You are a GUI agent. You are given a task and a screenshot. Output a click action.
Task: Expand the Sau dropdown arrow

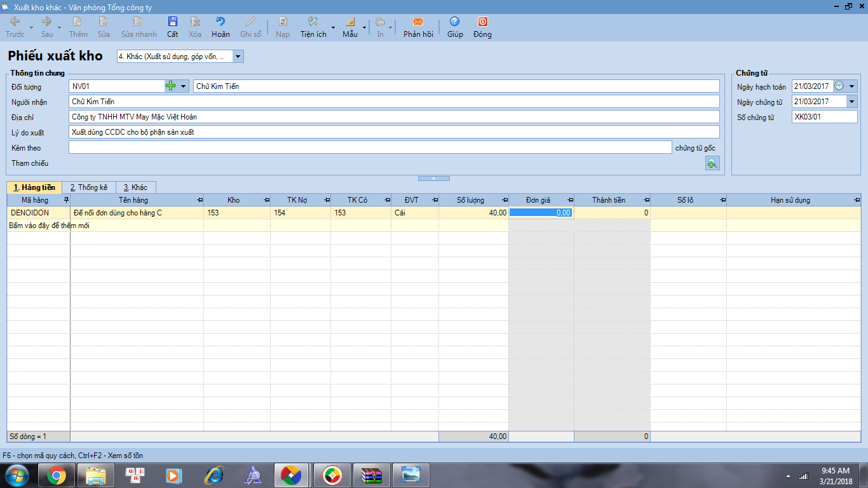59,27
